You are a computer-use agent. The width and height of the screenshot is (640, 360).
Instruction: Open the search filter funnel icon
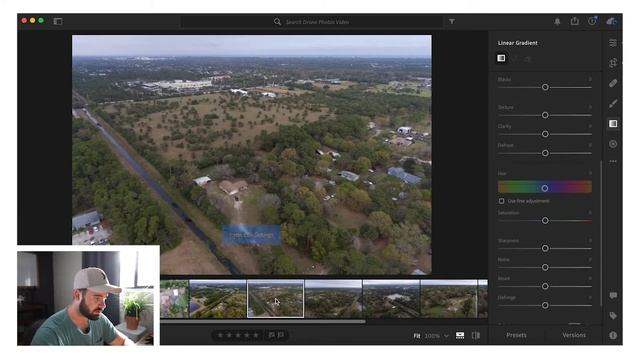452,21
